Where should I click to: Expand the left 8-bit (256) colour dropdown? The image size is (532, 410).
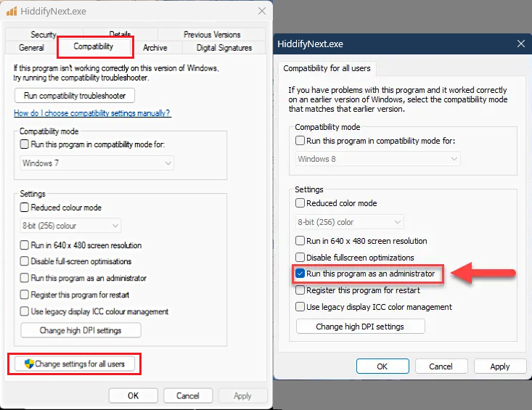tap(70, 226)
